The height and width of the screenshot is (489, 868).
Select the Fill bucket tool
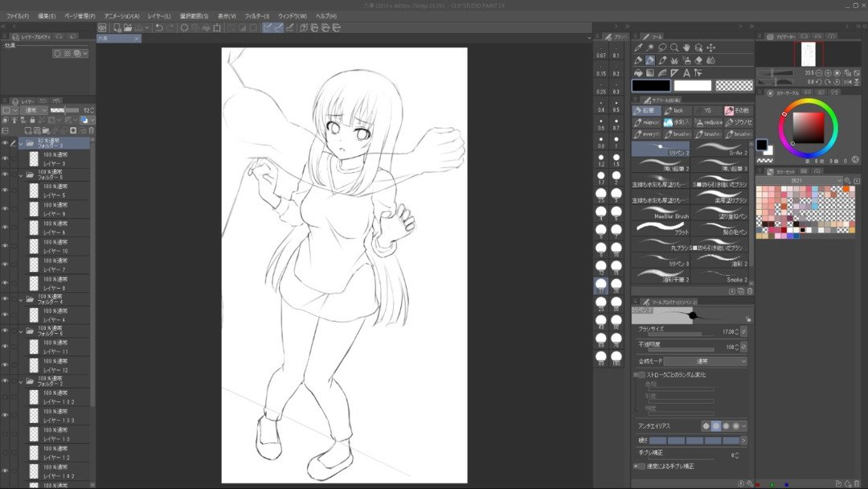(x=637, y=72)
